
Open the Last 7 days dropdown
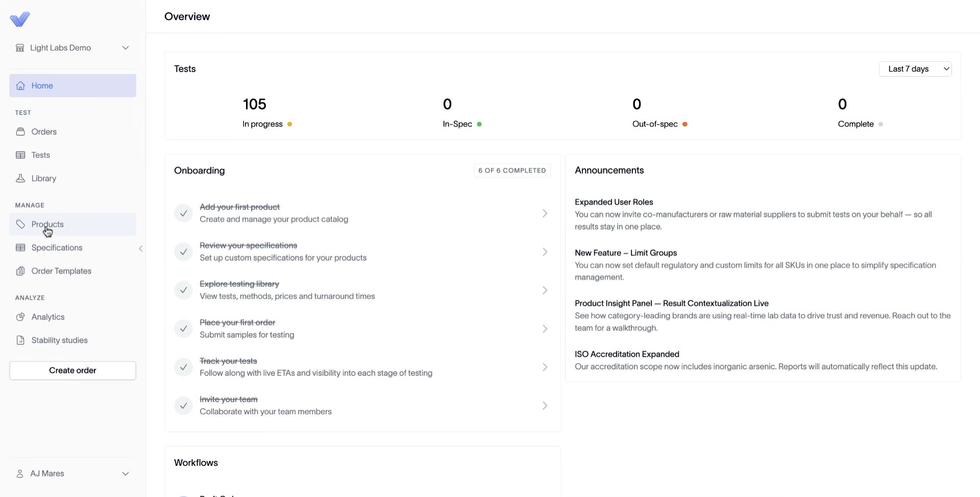915,69
